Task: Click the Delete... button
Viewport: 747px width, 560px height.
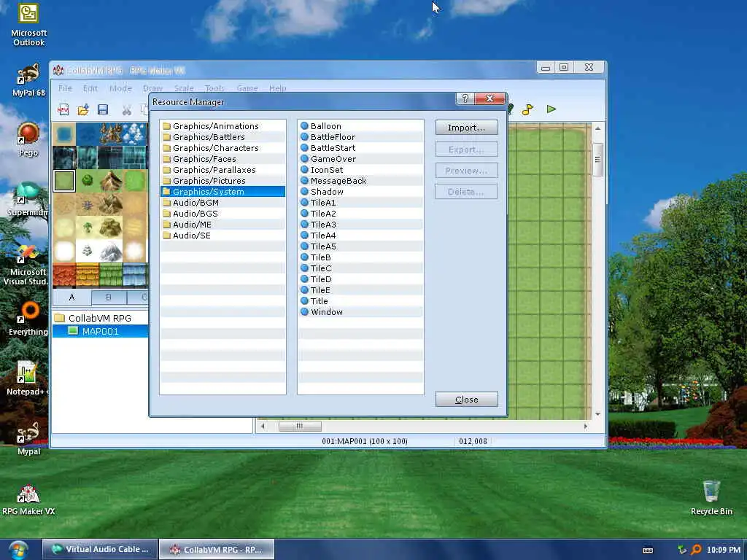Action: [466, 192]
